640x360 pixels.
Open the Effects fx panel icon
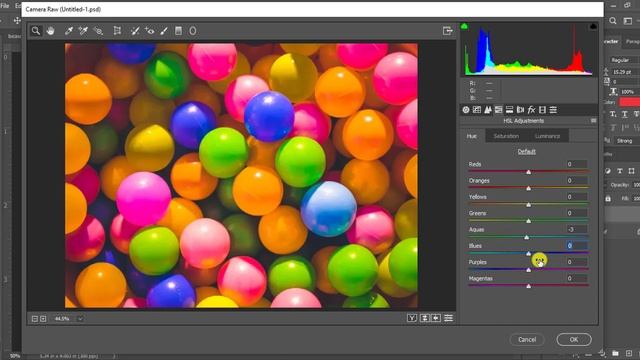pos(531,110)
